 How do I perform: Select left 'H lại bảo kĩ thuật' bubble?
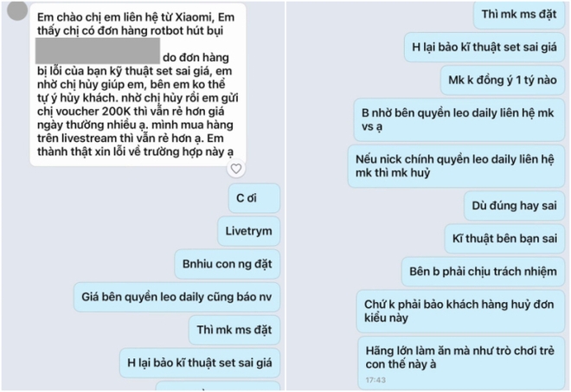click(x=200, y=363)
